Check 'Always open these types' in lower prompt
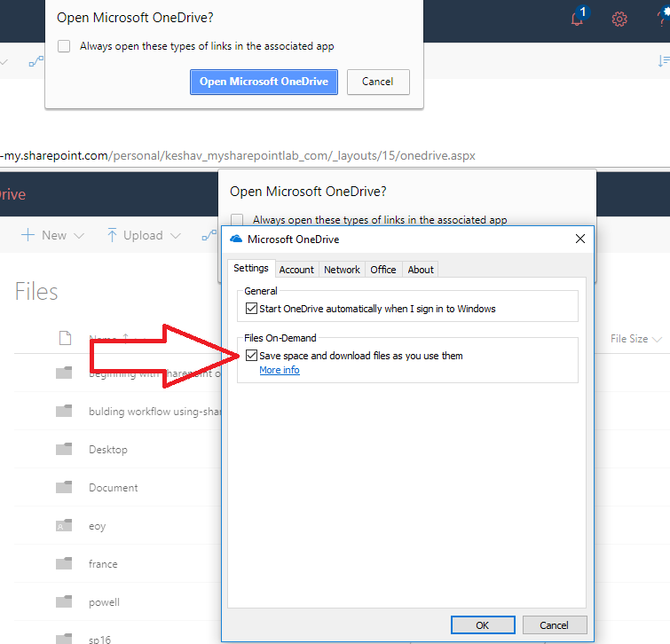The height and width of the screenshot is (644, 670). 237,219
